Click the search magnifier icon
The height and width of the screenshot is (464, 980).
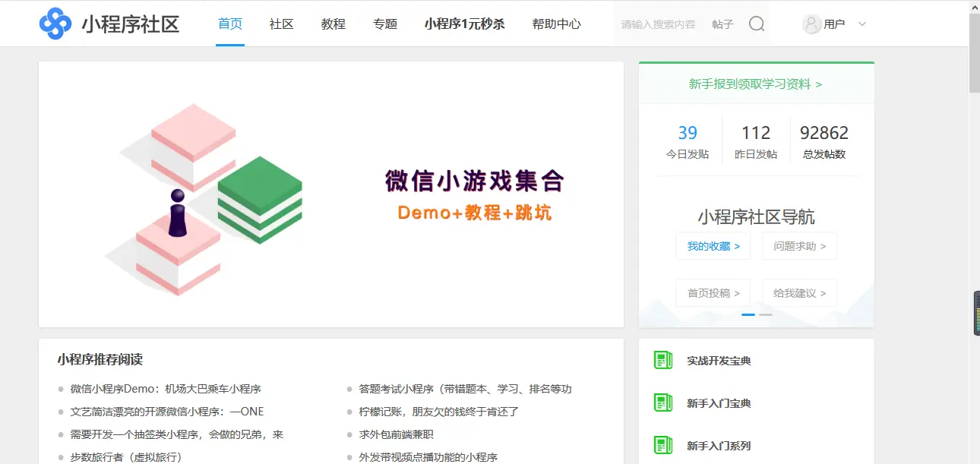click(x=757, y=24)
